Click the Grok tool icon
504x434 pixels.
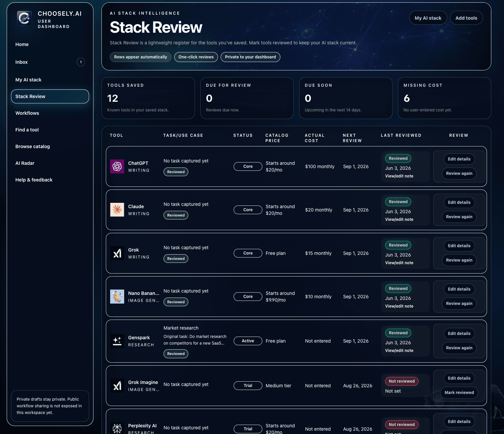[117, 253]
